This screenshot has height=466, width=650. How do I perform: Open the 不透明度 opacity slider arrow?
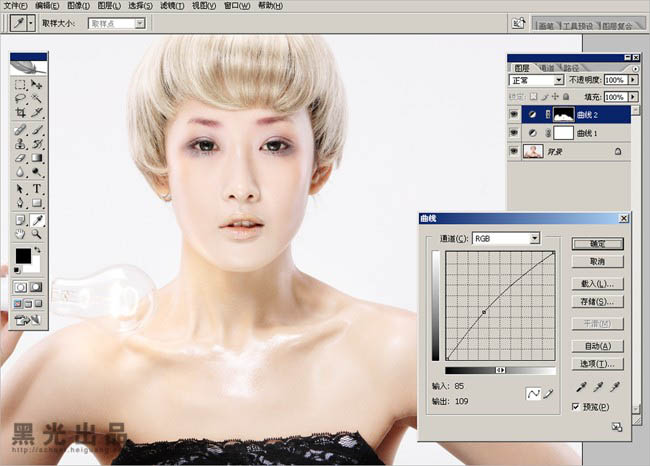point(633,80)
